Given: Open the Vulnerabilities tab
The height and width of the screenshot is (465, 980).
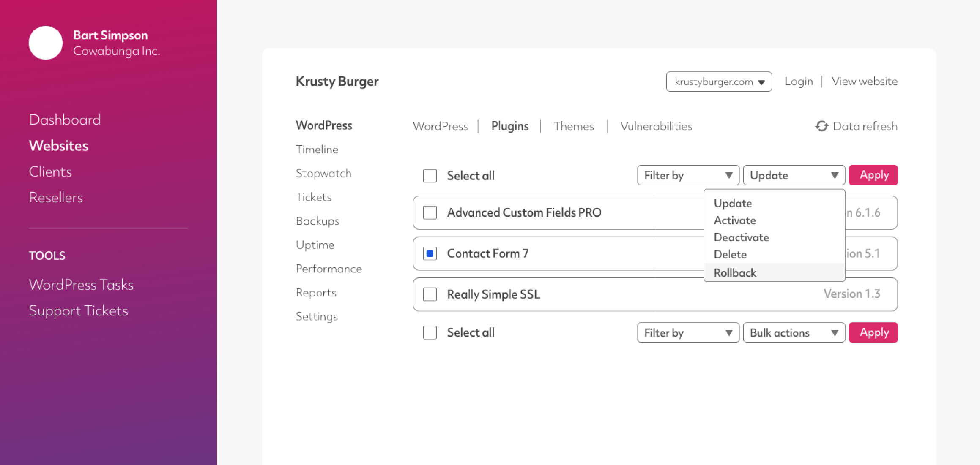Looking at the screenshot, I should (656, 126).
